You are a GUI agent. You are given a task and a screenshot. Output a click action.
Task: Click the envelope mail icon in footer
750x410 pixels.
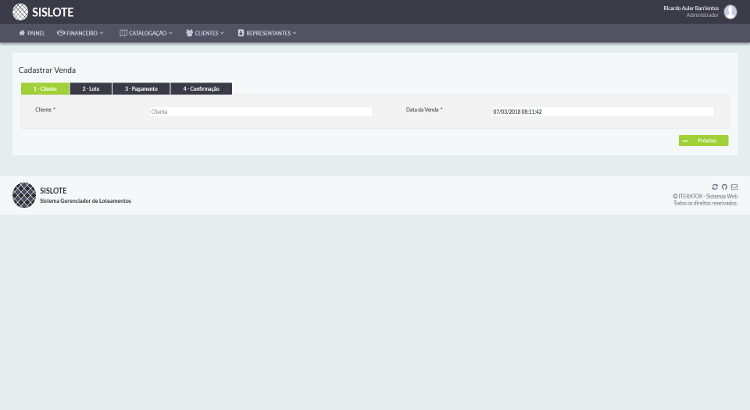point(734,187)
